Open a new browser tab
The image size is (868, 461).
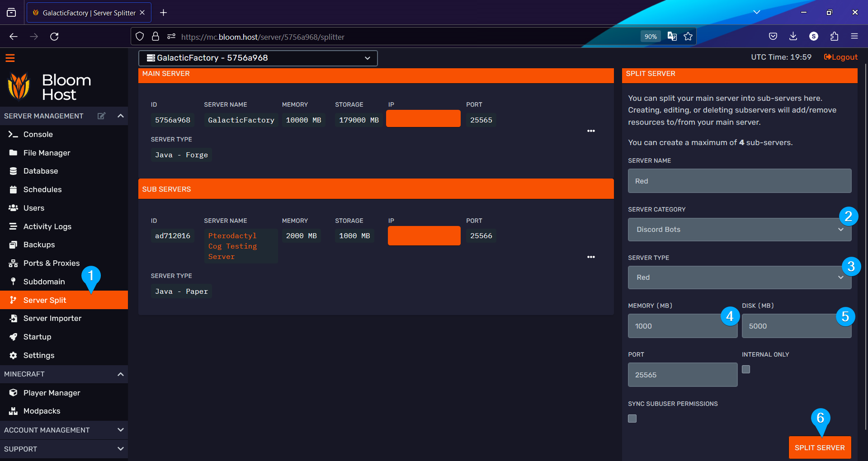pyautogui.click(x=164, y=13)
